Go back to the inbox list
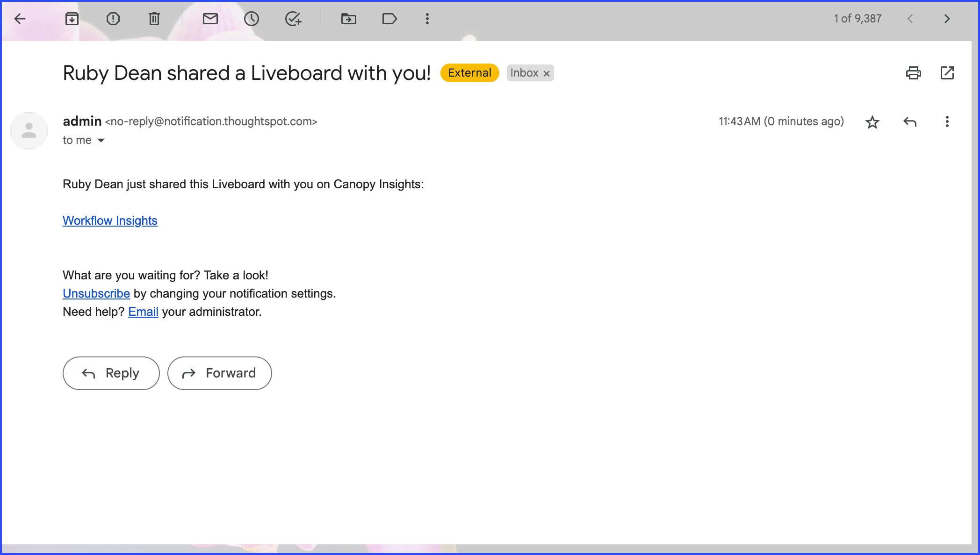 tap(20, 19)
